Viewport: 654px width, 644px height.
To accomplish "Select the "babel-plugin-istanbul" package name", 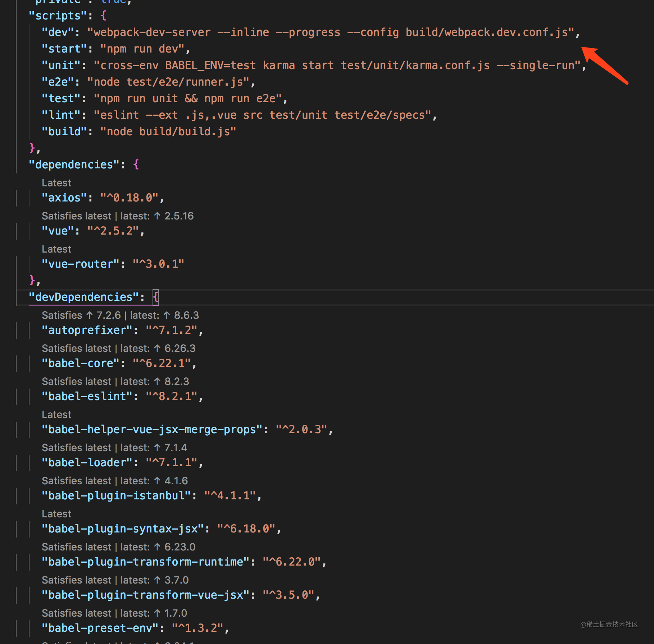I will click(117, 496).
